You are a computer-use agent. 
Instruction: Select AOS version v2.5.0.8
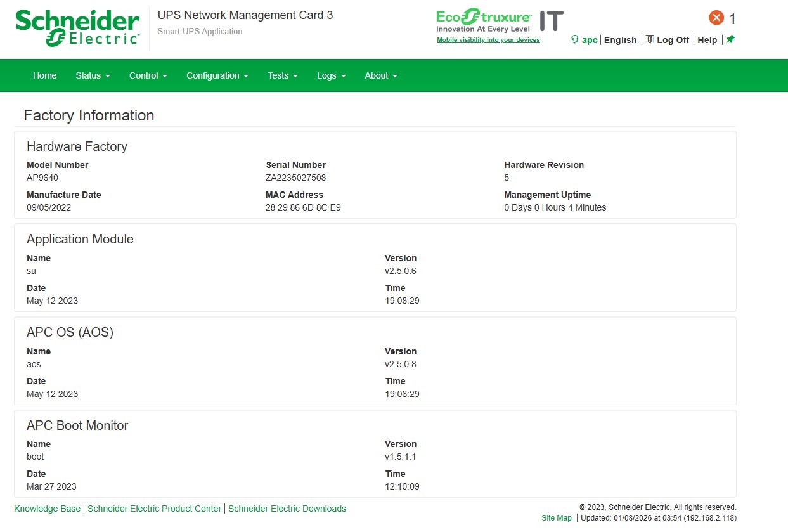tap(401, 364)
